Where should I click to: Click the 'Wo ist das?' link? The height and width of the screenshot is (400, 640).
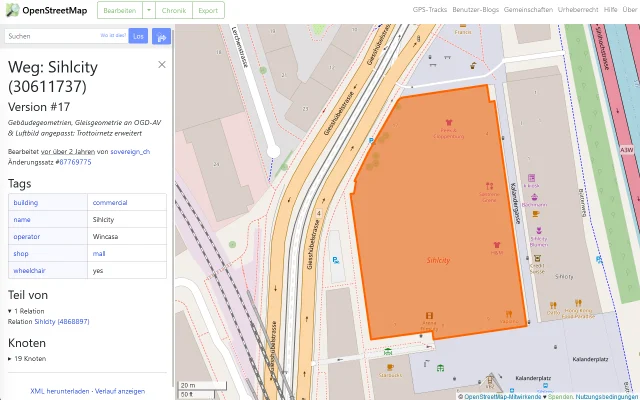click(x=113, y=36)
